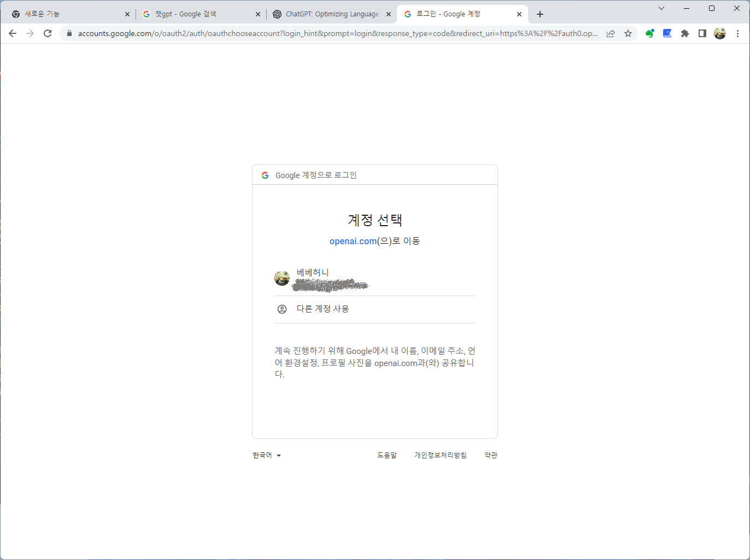750x560 pixels.
Task: Click the browser forward arrow
Action: coord(30,33)
